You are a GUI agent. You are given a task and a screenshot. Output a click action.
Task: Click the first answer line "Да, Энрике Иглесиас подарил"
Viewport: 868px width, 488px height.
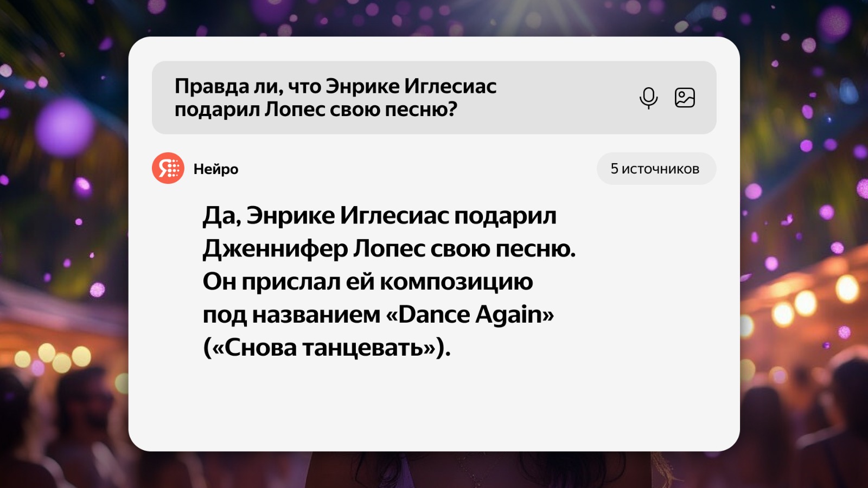[x=380, y=216]
